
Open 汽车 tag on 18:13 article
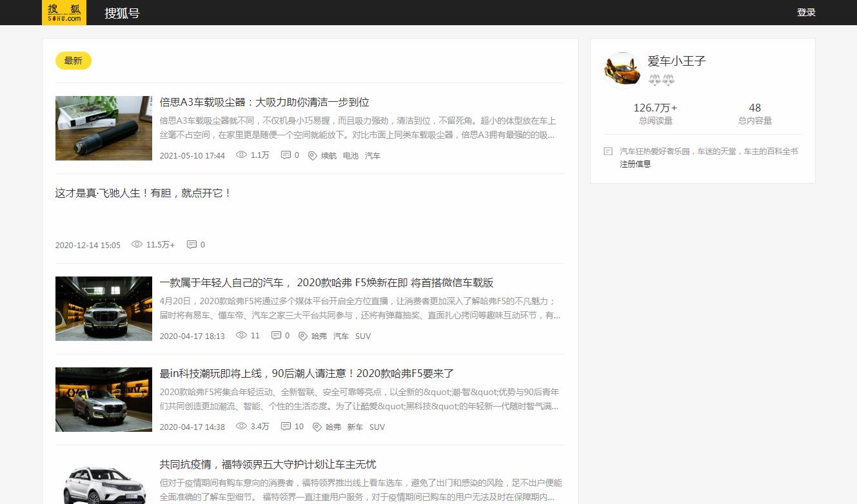pyautogui.click(x=341, y=336)
